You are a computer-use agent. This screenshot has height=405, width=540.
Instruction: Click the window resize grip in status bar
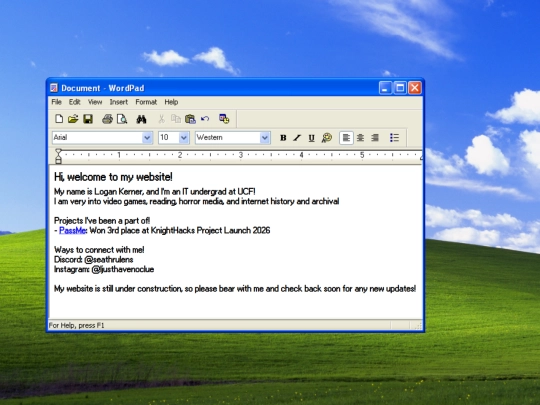coord(418,326)
